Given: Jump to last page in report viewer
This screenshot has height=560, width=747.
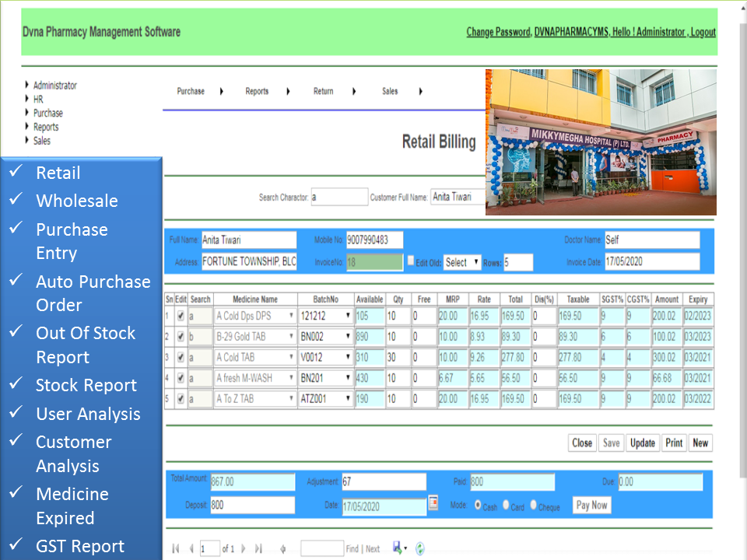Looking at the screenshot, I should pyautogui.click(x=258, y=548).
